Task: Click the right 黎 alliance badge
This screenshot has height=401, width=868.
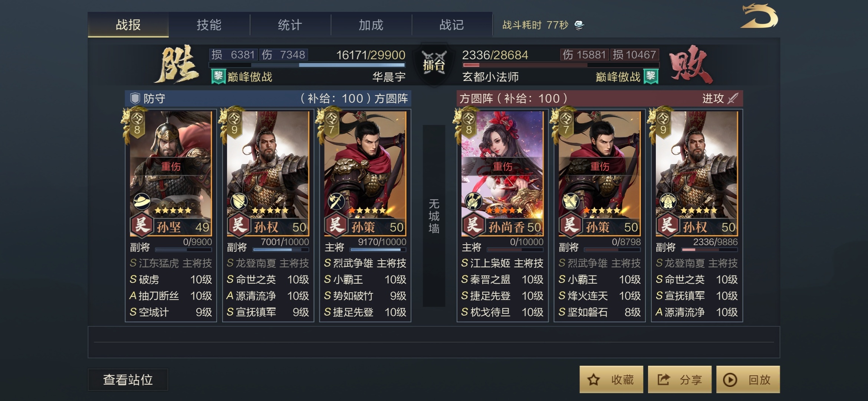Action: click(x=651, y=76)
